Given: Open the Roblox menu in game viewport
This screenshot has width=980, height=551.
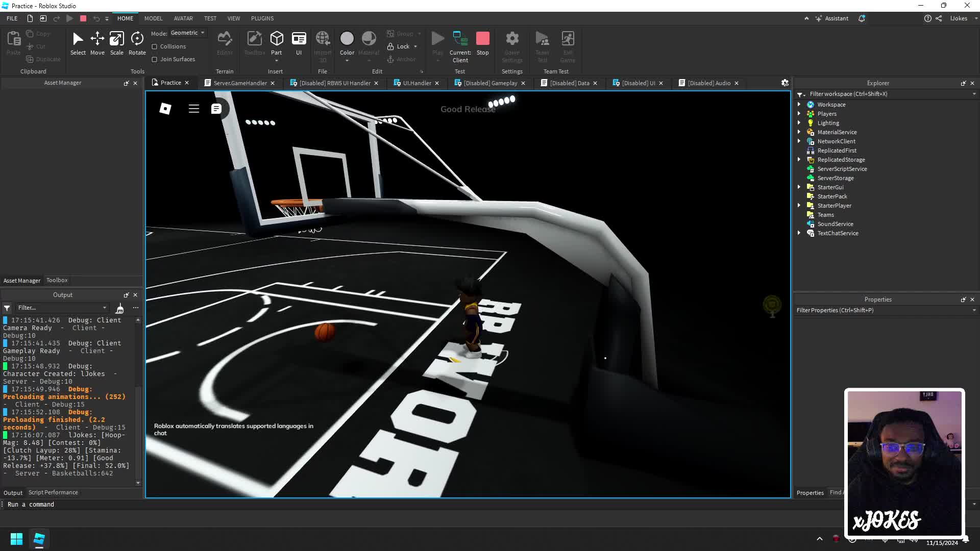Looking at the screenshot, I should pos(165,109).
